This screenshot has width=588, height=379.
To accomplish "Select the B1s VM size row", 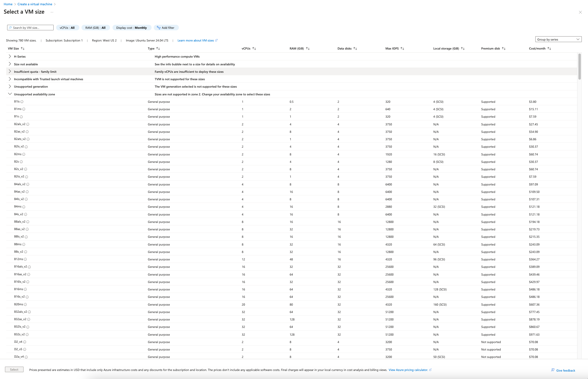I will [x=291, y=116].
